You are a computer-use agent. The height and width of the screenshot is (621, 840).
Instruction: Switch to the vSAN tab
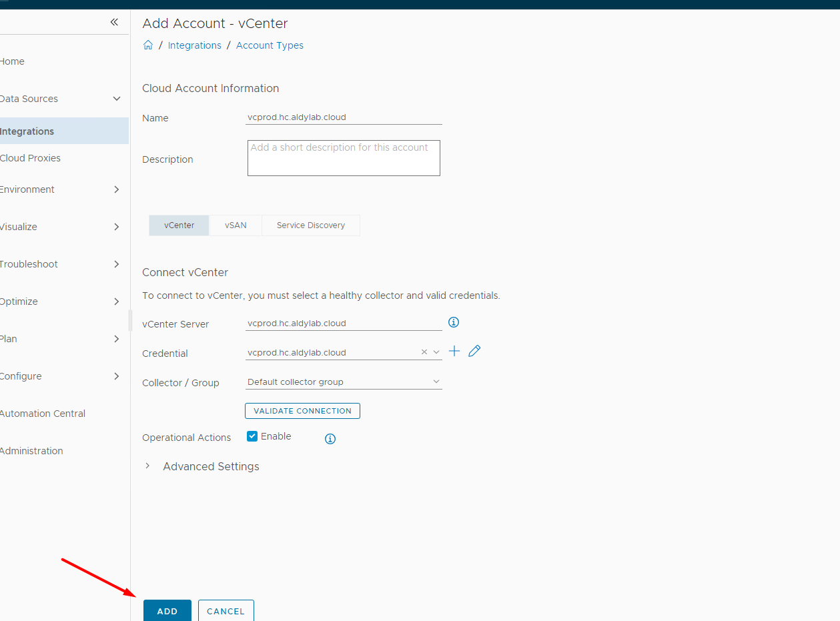tap(236, 225)
